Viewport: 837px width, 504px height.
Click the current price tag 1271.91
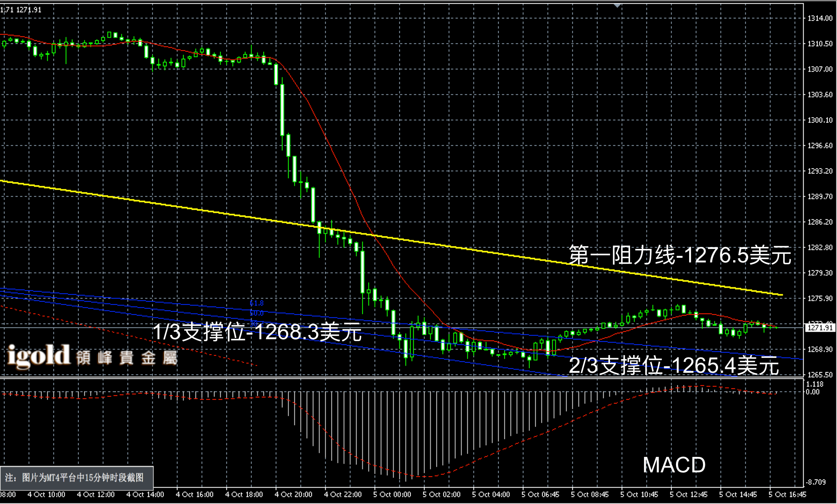click(x=820, y=328)
